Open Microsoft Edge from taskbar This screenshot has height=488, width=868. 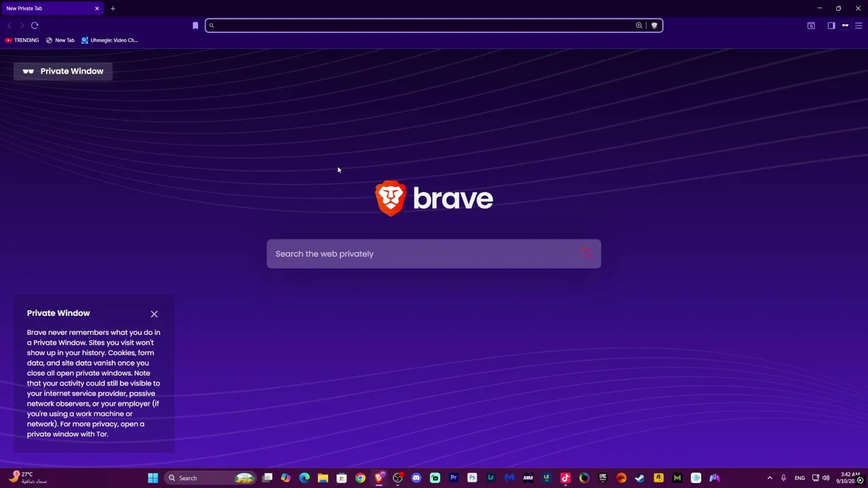click(x=304, y=478)
